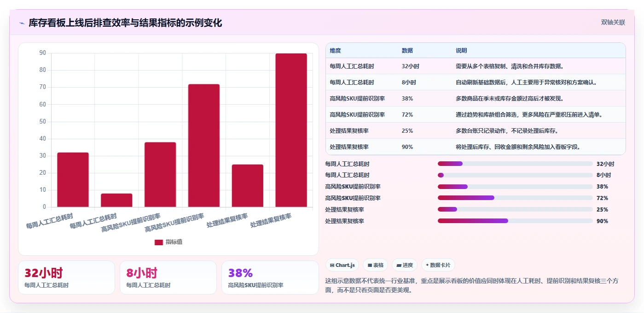Click the y-axis tick label 10

pos(43,190)
